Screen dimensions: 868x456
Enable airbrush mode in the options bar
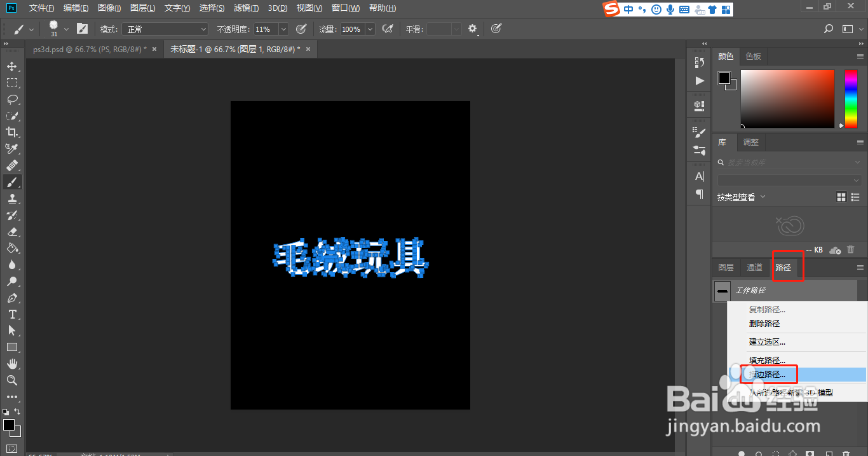[x=388, y=29]
